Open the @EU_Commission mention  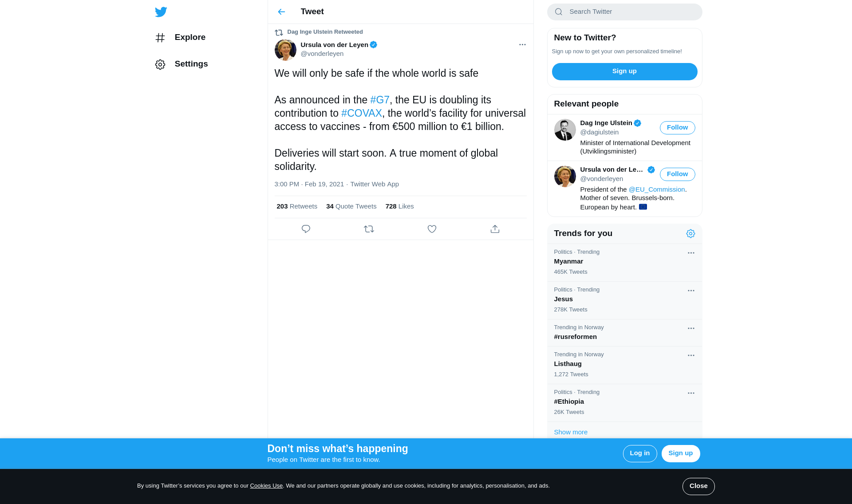click(x=656, y=189)
